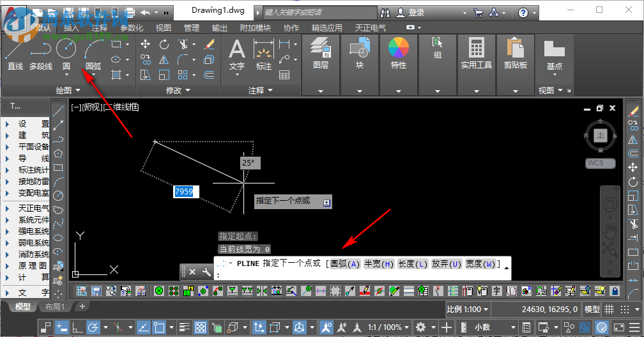Click the Table icon in 注释 panel
The height and width of the screenshot is (337, 644).
coord(284,75)
